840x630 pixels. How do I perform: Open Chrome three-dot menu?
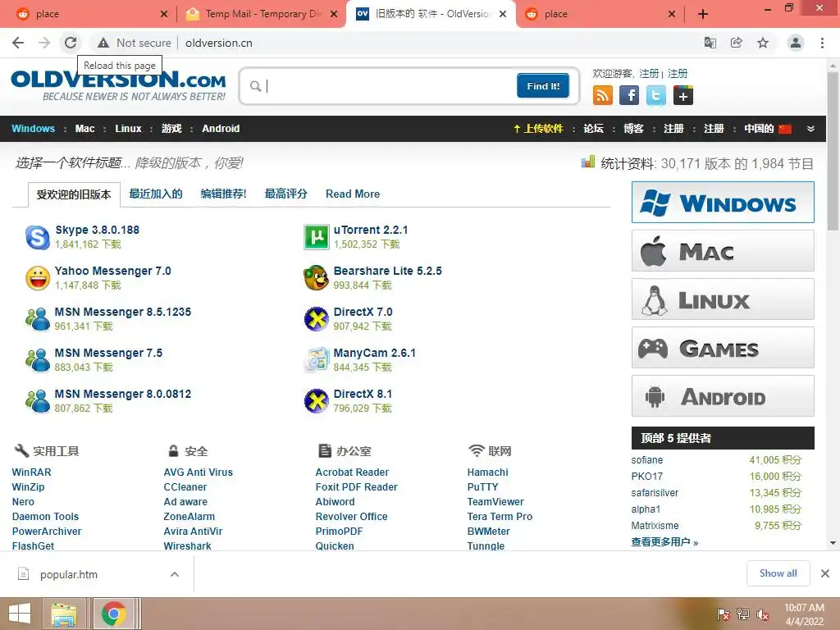pyautogui.click(x=822, y=43)
